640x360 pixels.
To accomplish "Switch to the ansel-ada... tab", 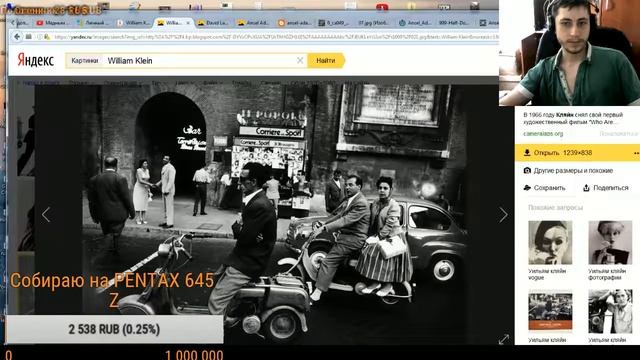I will 293,23.
